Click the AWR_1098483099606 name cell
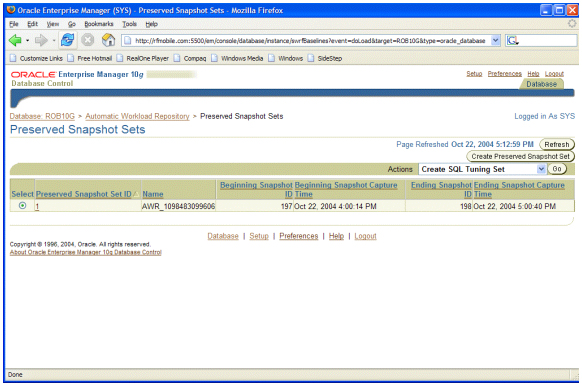Screen dimensions: 582x385 click(x=178, y=206)
